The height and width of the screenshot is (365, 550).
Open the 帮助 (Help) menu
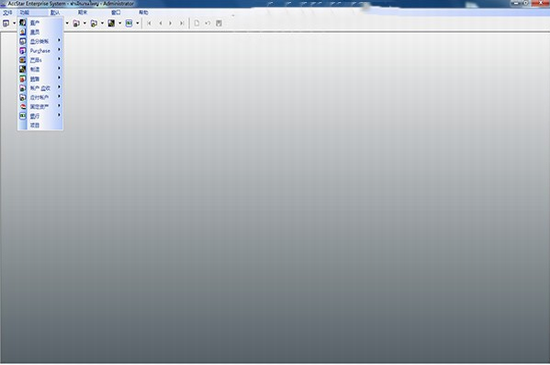click(143, 12)
